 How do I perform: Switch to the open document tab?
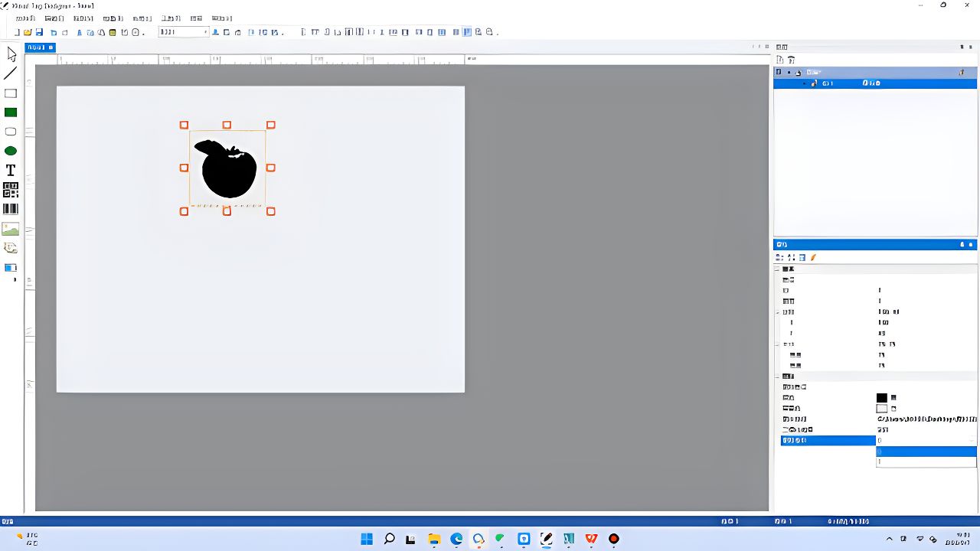click(x=40, y=47)
